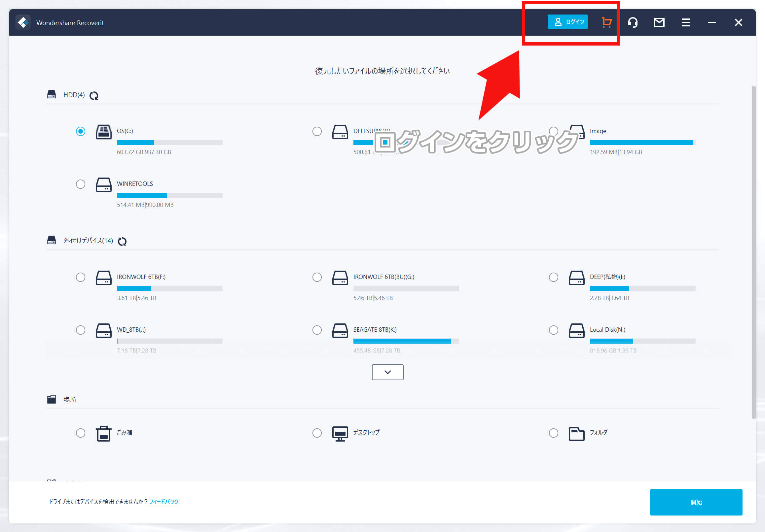
Task: Refresh the HDD(4) drive list
Action: (93, 96)
